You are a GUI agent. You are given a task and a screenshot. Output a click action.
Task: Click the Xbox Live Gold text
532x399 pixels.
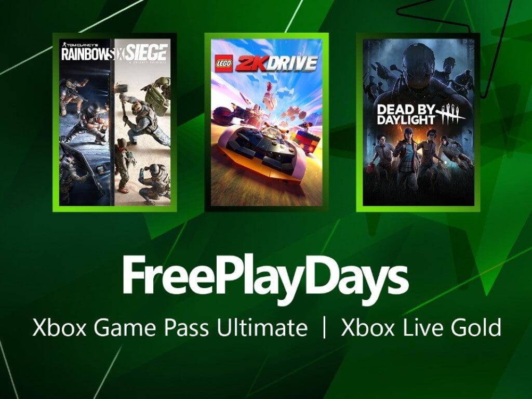(421, 327)
